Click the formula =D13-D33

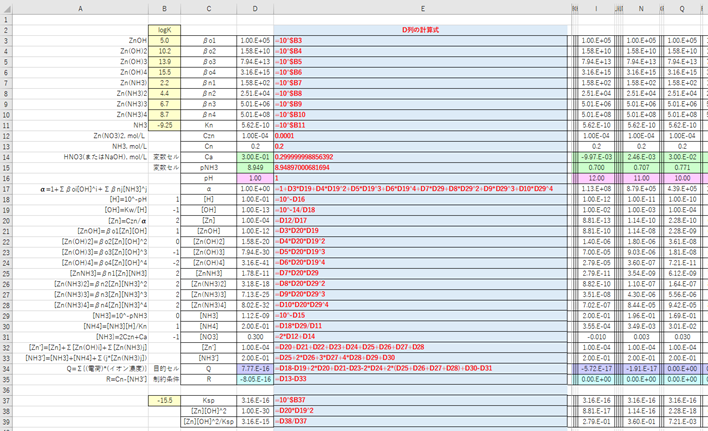[x=420, y=379]
